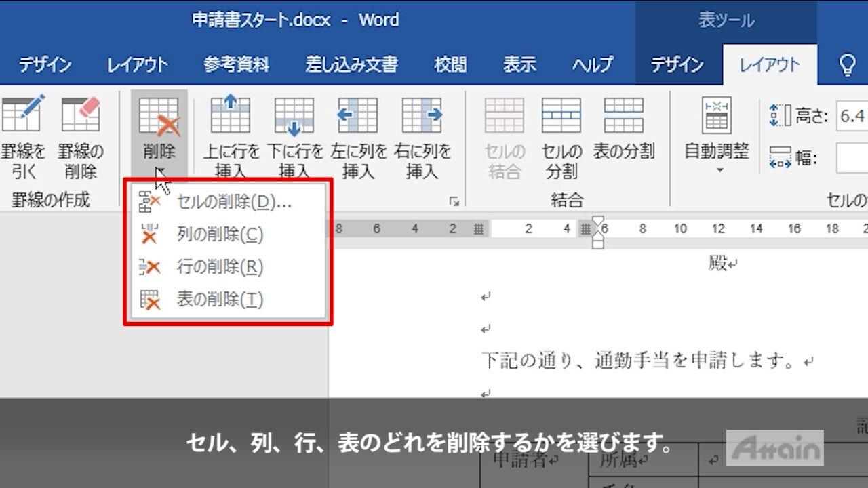Click the 幅 column width input field
This screenshot has width=868, height=488.
pyautogui.click(x=852, y=159)
